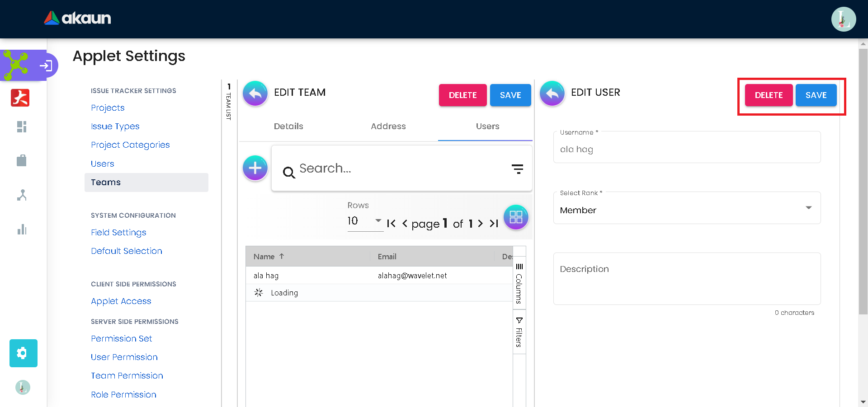Open Project Categories settings
The image size is (868, 407).
pos(130,145)
